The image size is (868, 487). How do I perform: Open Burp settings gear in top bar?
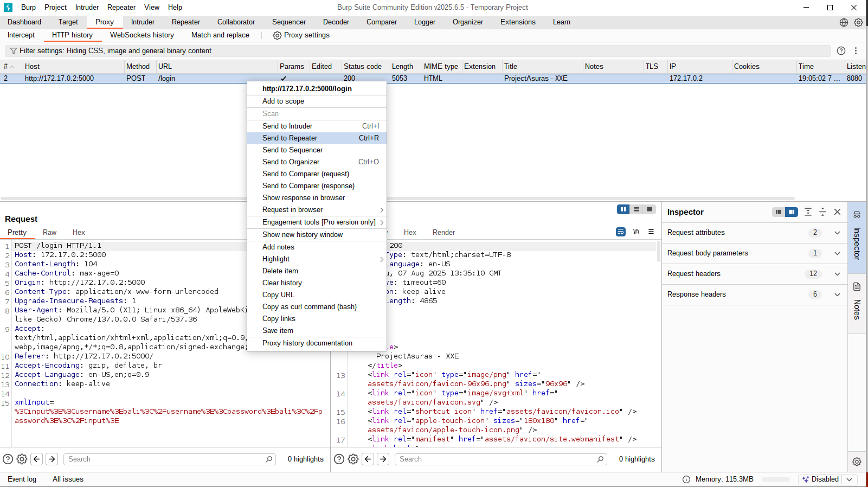(x=858, y=22)
